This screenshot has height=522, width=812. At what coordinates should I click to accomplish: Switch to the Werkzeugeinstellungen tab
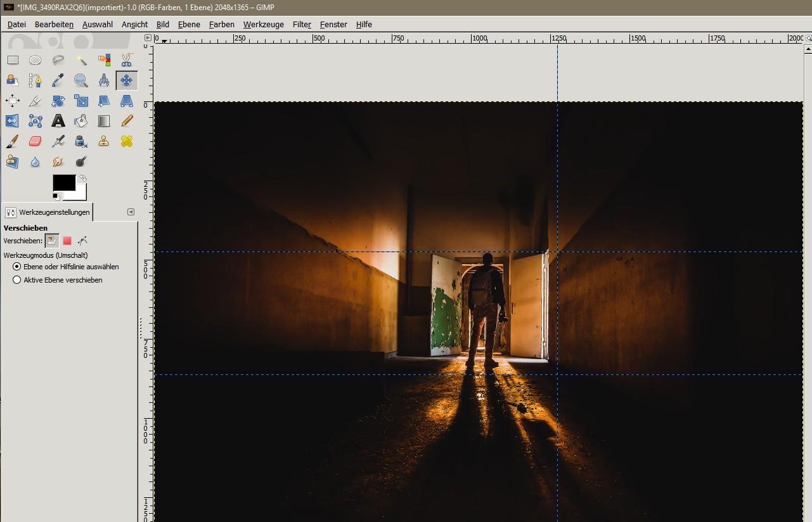(x=48, y=212)
